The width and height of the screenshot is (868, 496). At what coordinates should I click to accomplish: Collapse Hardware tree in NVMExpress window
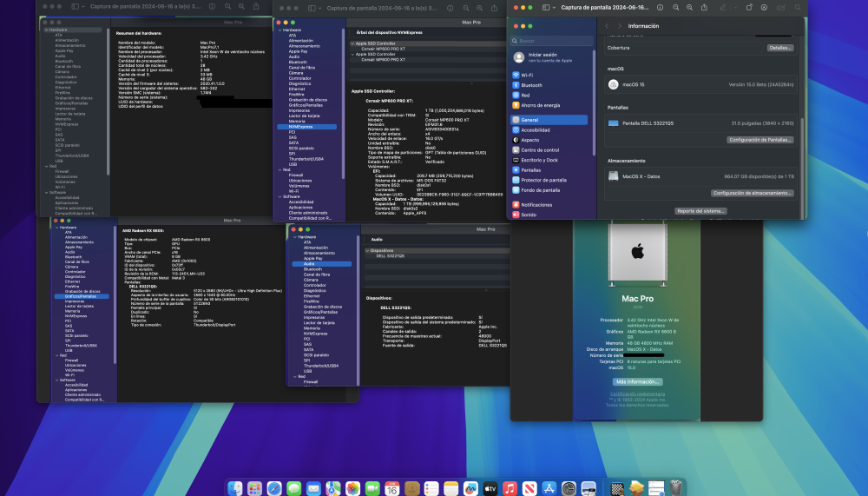(280, 30)
